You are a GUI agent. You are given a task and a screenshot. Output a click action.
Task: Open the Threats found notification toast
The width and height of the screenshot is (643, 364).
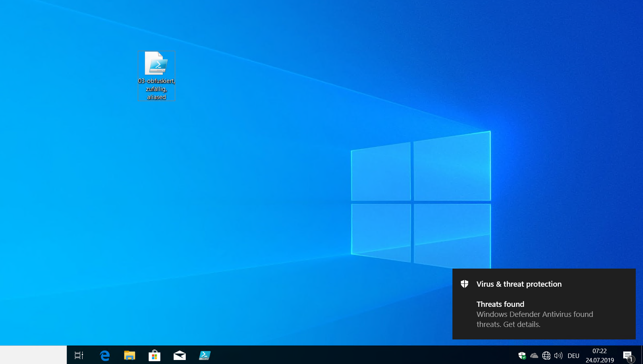[544, 304]
